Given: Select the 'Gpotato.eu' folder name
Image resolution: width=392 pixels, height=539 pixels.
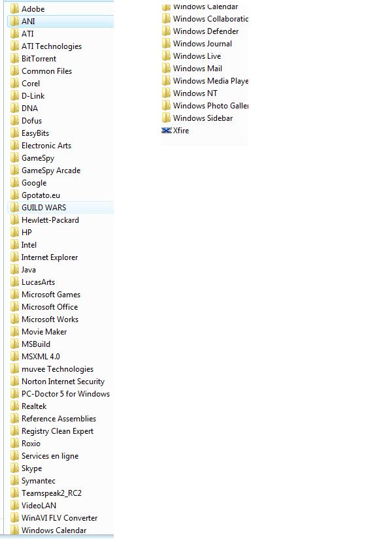Looking at the screenshot, I should [41, 195].
